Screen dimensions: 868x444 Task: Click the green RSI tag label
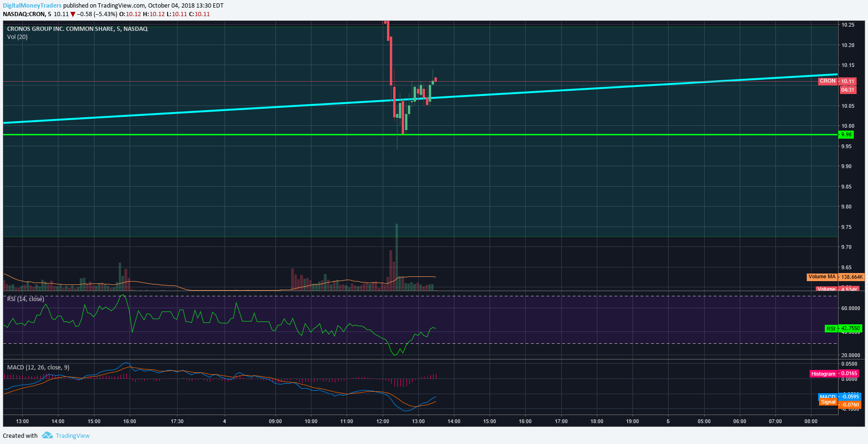831,329
